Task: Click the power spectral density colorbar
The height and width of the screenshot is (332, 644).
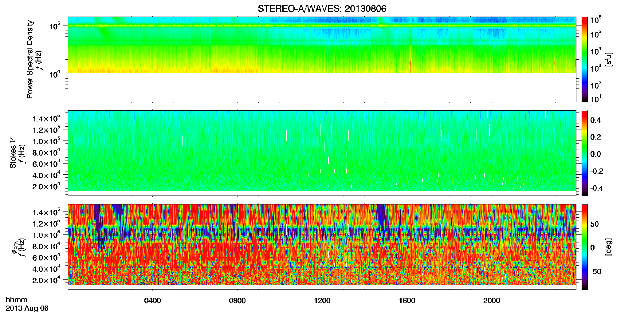Action: point(585,59)
